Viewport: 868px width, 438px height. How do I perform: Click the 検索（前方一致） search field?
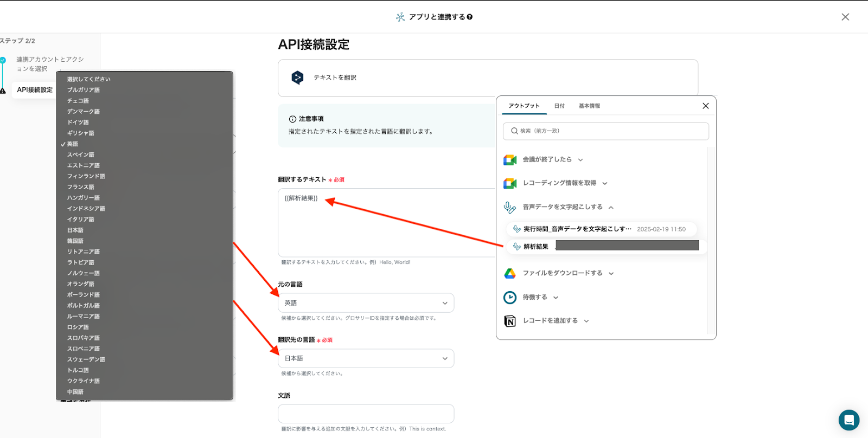pos(606,131)
